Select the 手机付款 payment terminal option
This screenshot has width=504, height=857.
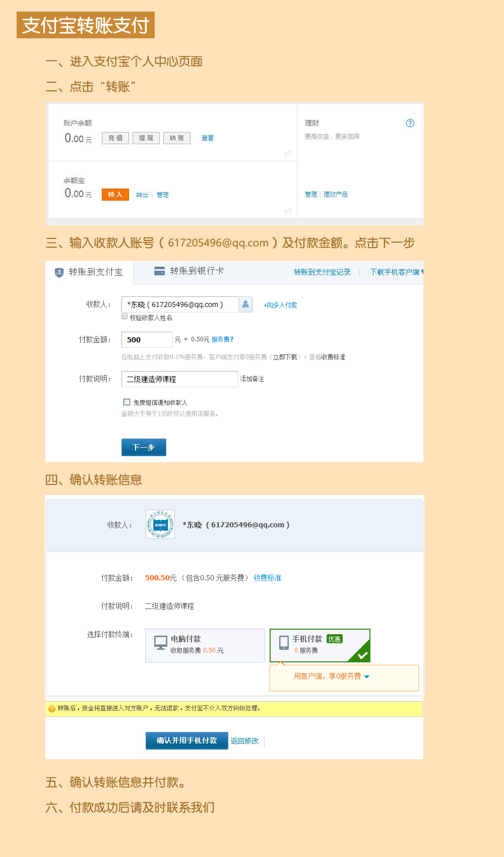click(x=320, y=645)
